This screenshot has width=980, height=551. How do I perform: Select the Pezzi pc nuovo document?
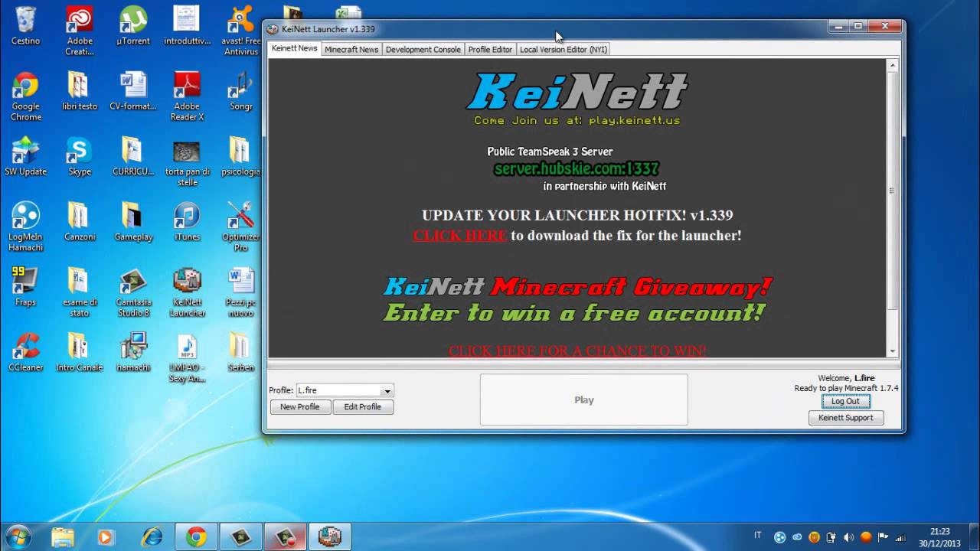[241, 292]
